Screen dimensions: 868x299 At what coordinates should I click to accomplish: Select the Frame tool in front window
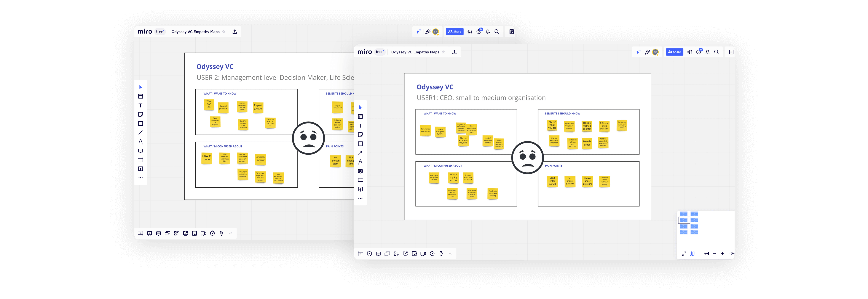[x=360, y=180]
